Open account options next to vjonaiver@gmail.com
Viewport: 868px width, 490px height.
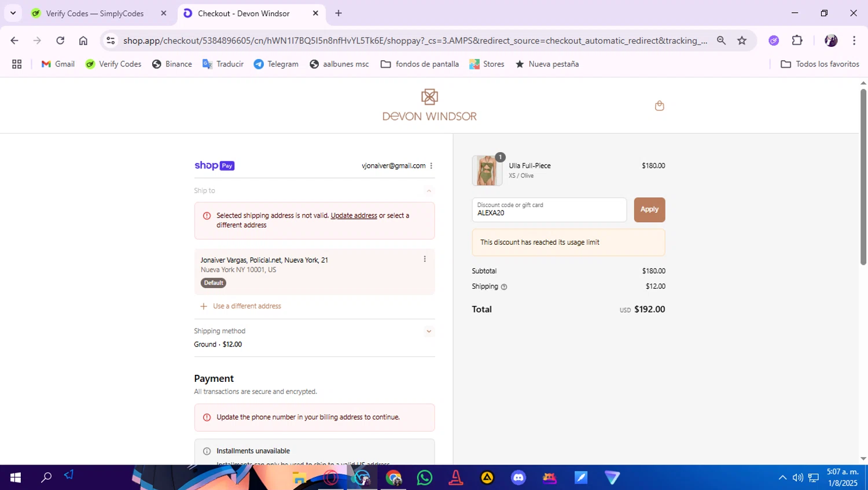[x=431, y=166]
